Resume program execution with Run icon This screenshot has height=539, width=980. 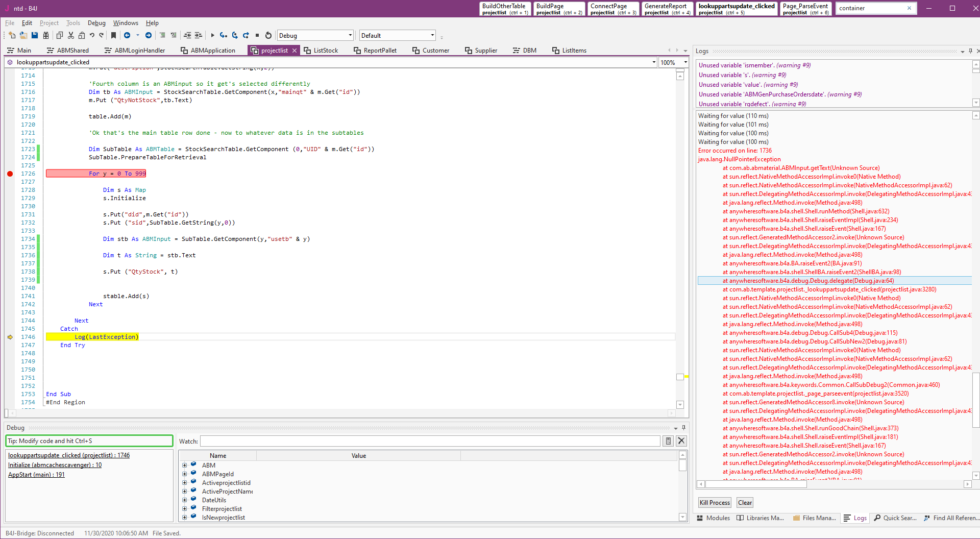pos(212,35)
